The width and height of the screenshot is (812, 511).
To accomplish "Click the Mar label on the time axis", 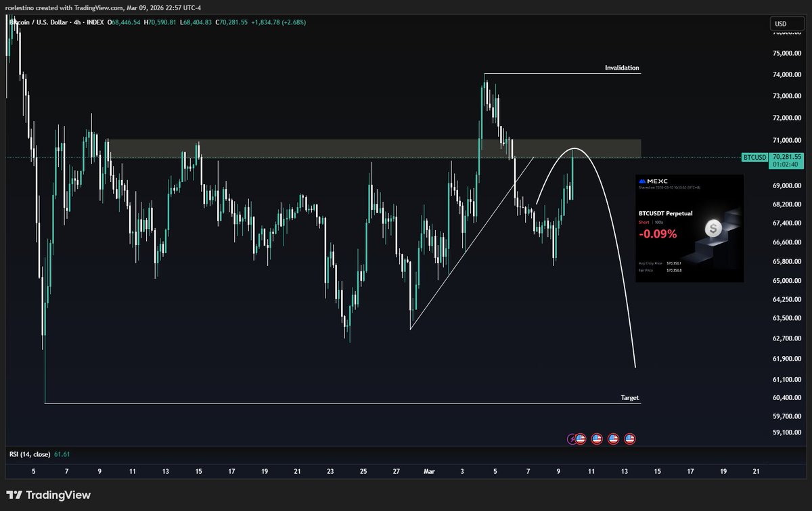I will 429,471.
